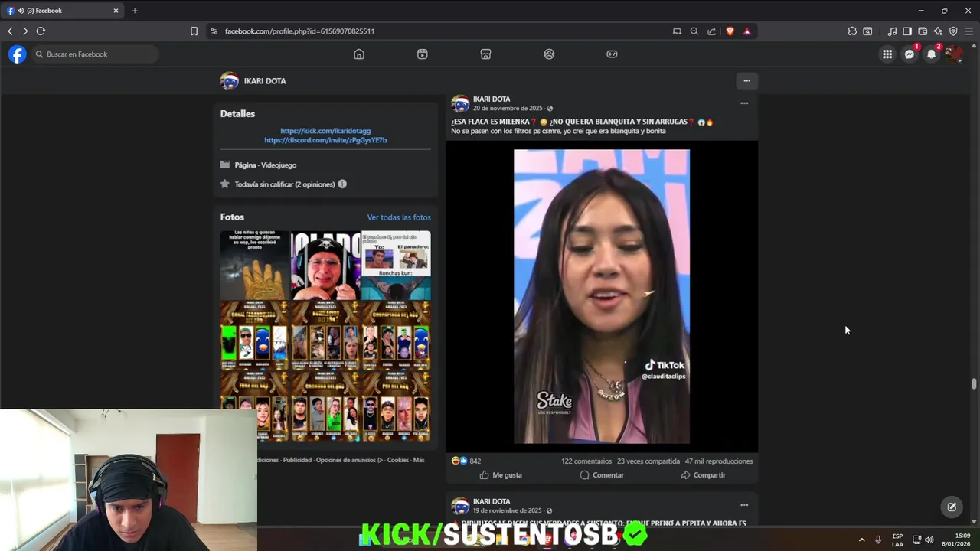Click the new message compose icon
The image size is (980, 551).
952,507
